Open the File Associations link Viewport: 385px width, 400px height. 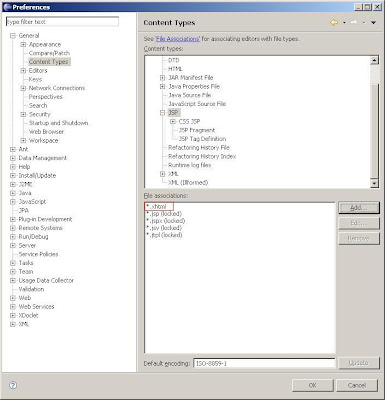(178, 39)
